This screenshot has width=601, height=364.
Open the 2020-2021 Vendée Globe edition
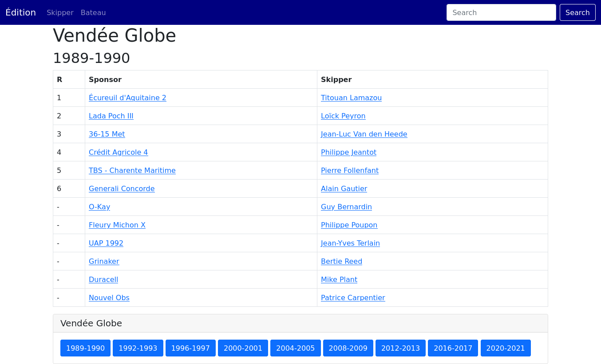pyautogui.click(x=506, y=348)
